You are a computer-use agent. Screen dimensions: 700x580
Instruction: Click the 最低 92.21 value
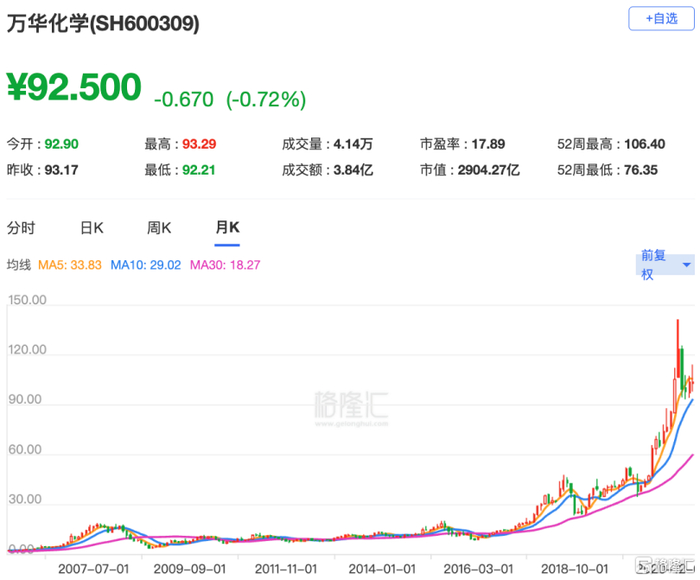199,170
